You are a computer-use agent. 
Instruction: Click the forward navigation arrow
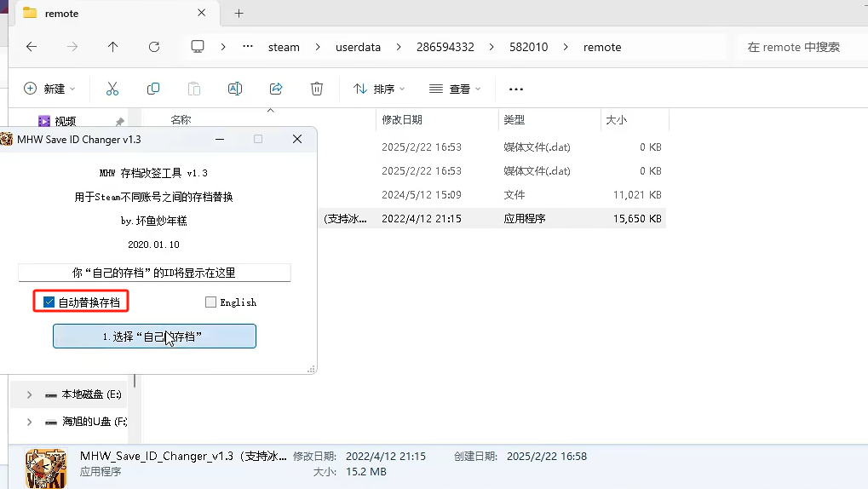(72, 47)
